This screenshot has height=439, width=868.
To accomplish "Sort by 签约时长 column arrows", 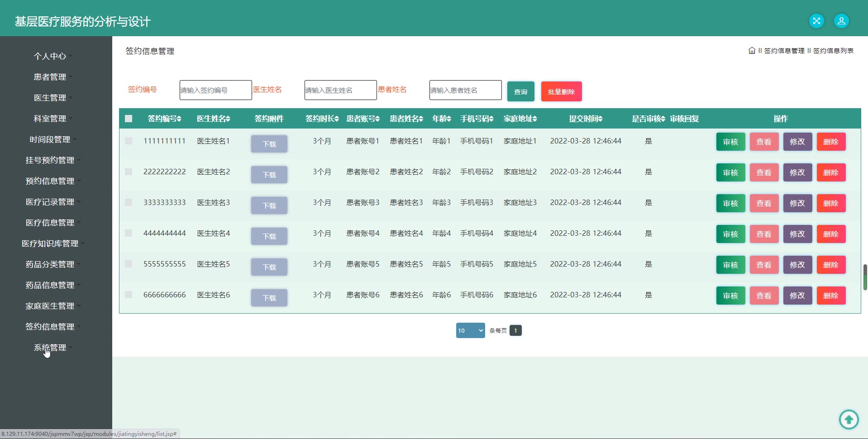I will click(x=337, y=119).
